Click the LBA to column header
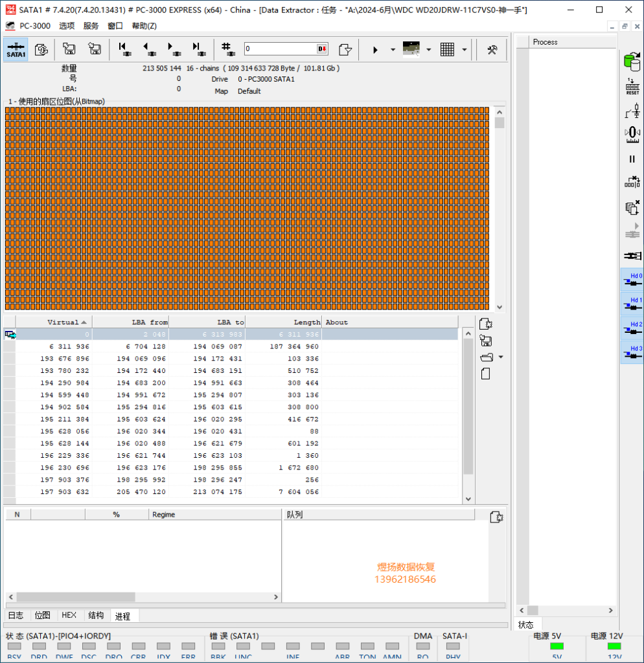This screenshot has height=663, width=644. click(x=207, y=322)
